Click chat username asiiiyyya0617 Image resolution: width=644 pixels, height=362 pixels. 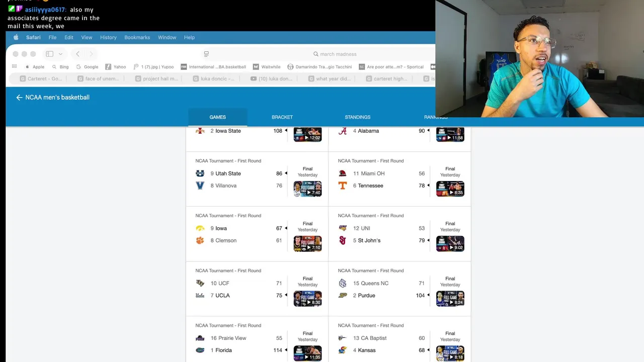click(45, 10)
